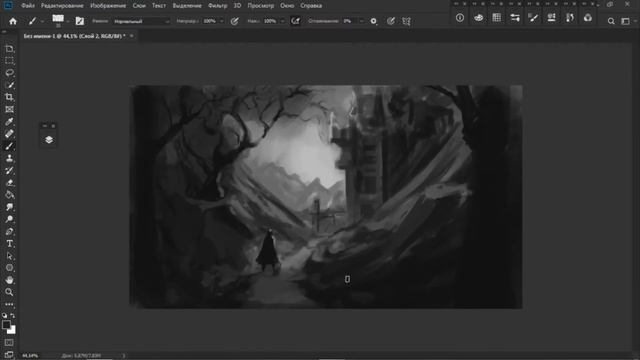Screen dimensions: 640x360
Task: Toggle the Brush Settings panel
Action: click(80, 21)
